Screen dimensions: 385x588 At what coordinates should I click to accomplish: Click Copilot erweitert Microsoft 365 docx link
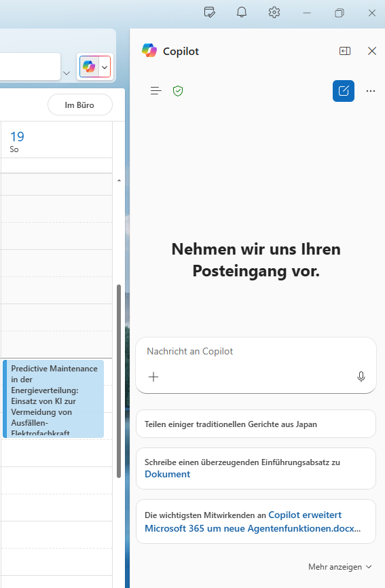[253, 521]
